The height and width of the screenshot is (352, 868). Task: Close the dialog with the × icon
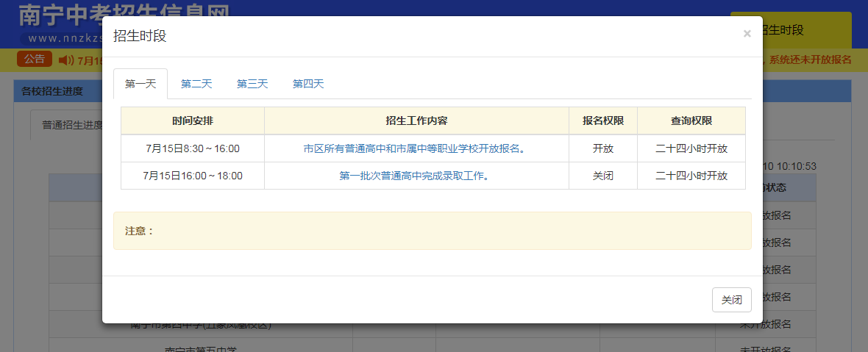tap(747, 34)
